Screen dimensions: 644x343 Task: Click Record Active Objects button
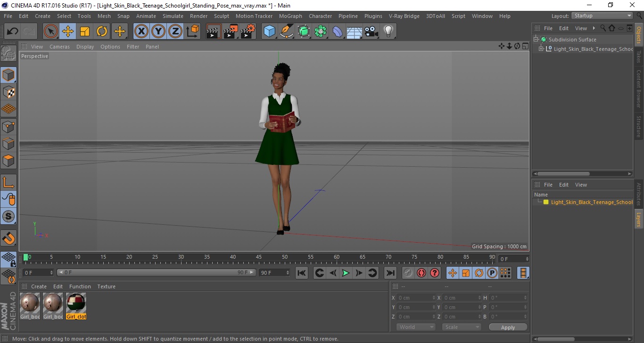point(408,273)
